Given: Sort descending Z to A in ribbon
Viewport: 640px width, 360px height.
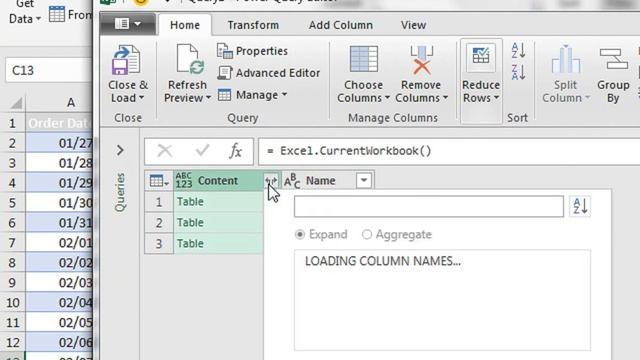Looking at the screenshot, I should click(518, 72).
